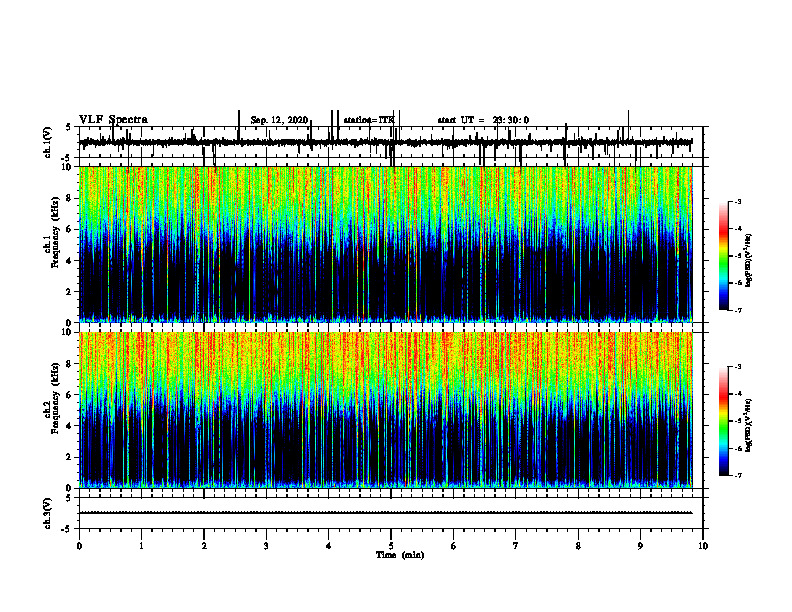The height and width of the screenshot is (612, 792).
Task: Click the flat ch.3 voltage trace
Action: (x=386, y=513)
